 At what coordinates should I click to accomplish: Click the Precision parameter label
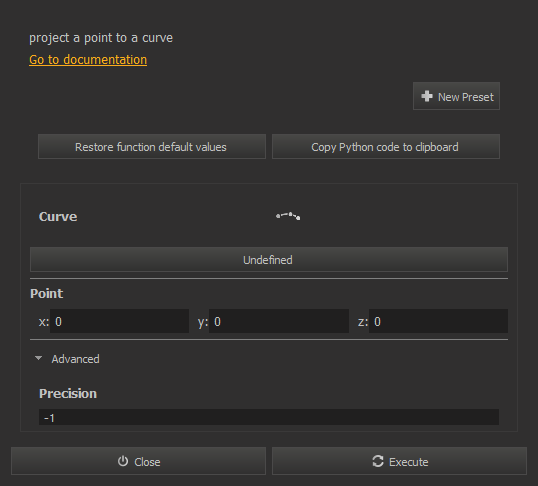(68, 393)
